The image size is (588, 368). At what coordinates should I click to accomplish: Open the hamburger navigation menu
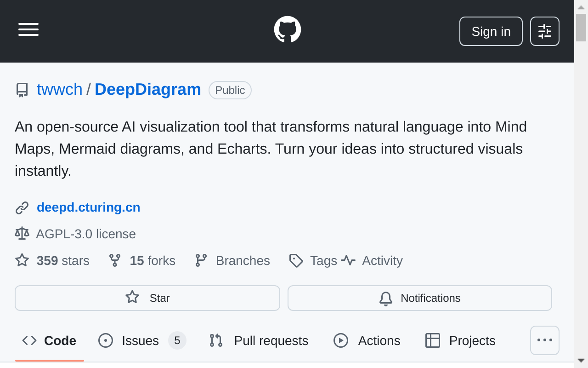[28, 29]
